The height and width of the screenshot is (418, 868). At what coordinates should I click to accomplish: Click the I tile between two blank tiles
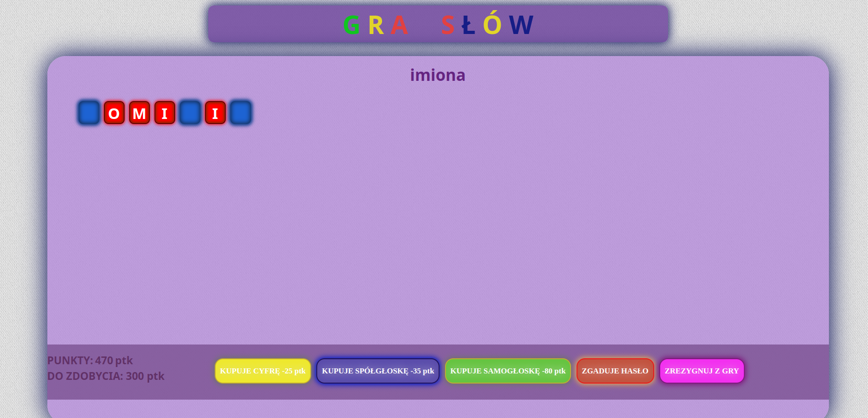pyautogui.click(x=215, y=113)
